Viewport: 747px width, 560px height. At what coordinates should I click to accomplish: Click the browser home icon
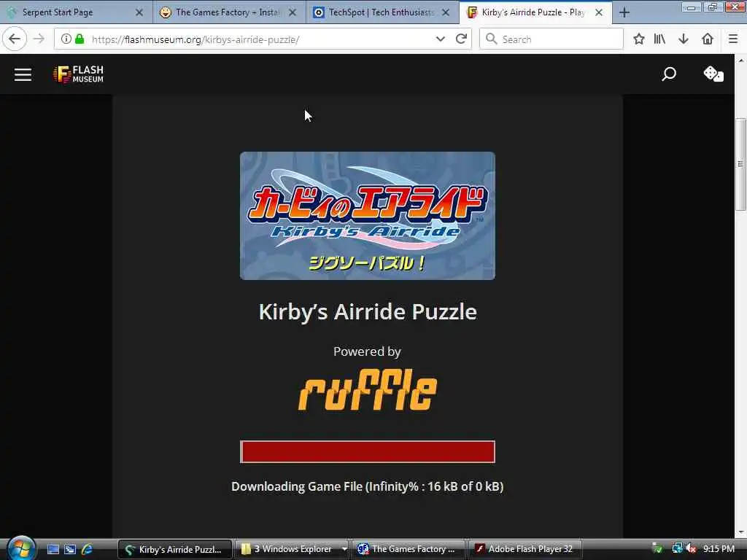coord(708,39)
